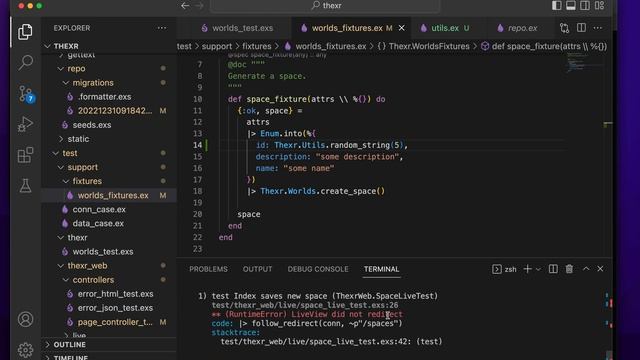Image resolution: width=640 pixels, height=360 pixels.
Task: Open conn_case.ex file
Action: 99,209
